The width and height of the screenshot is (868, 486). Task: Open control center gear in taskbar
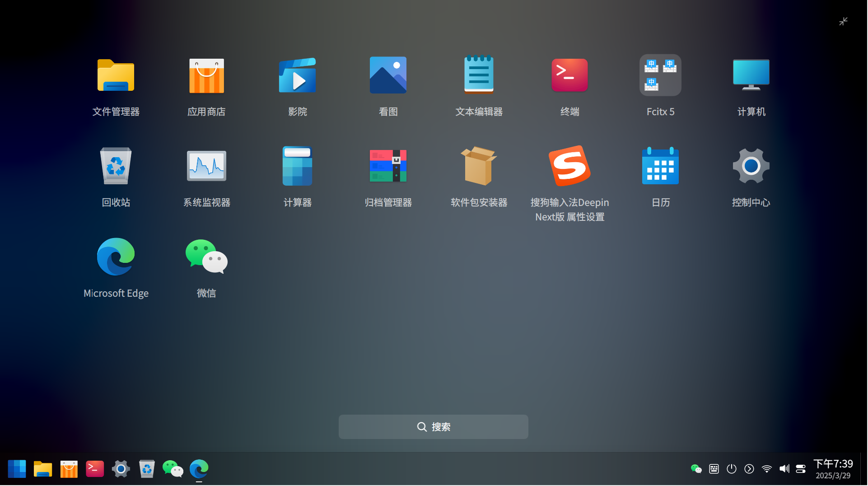[x=121, y=469]
